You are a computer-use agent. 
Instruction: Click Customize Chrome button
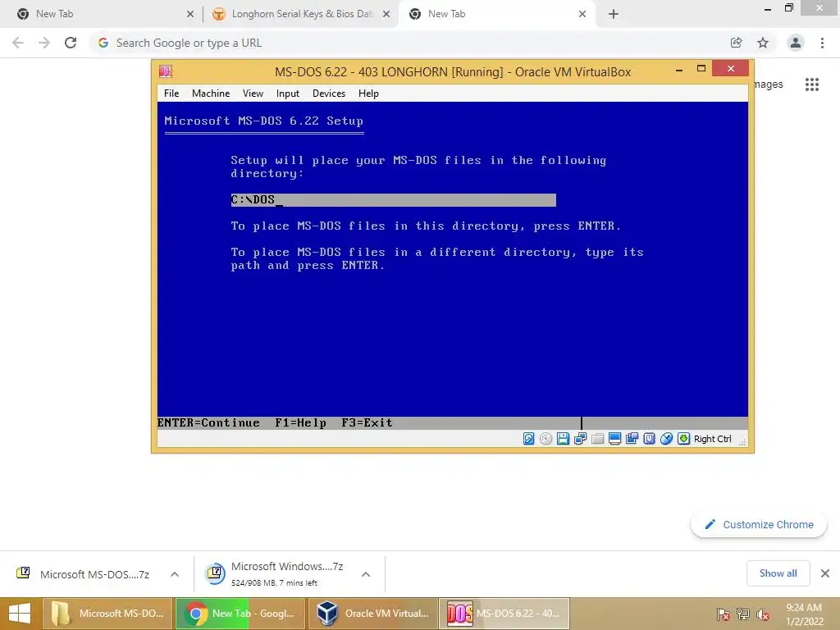759,524
